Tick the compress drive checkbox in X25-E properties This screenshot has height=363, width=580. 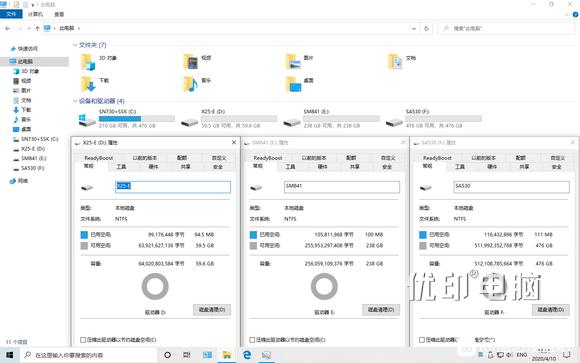83,340
